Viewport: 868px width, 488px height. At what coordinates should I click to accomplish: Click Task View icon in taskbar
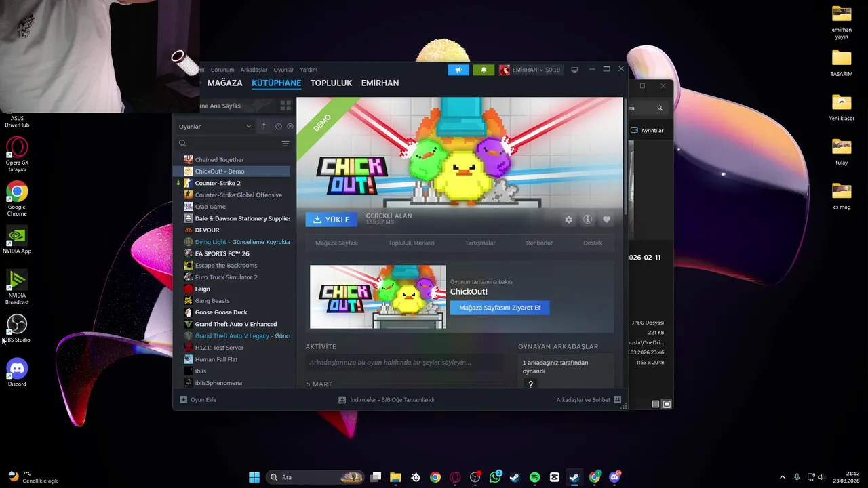(376, 477)
